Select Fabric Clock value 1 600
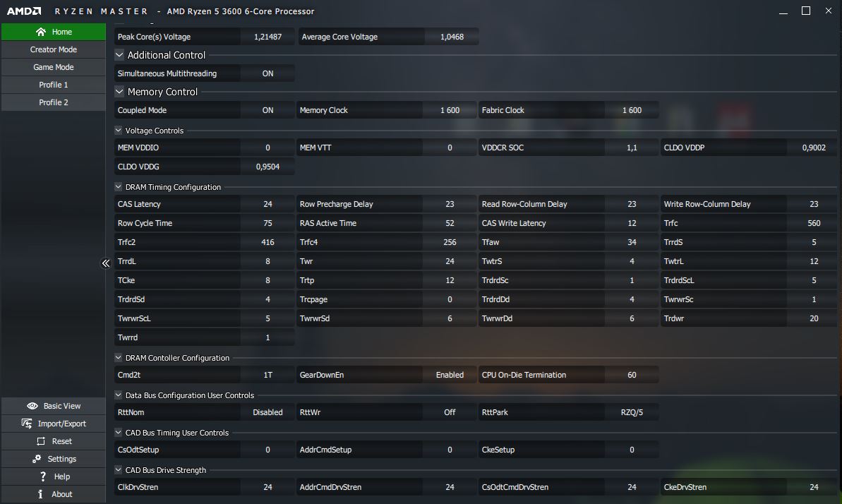842x504 pixels. click(x=632, y=110)
